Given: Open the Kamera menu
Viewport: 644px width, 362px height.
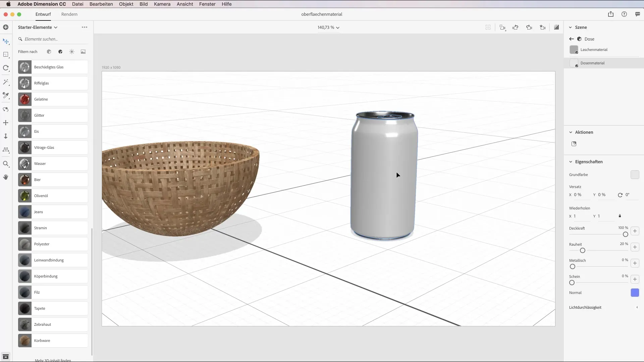Looking at the screenshot, I should pos(162,4).
